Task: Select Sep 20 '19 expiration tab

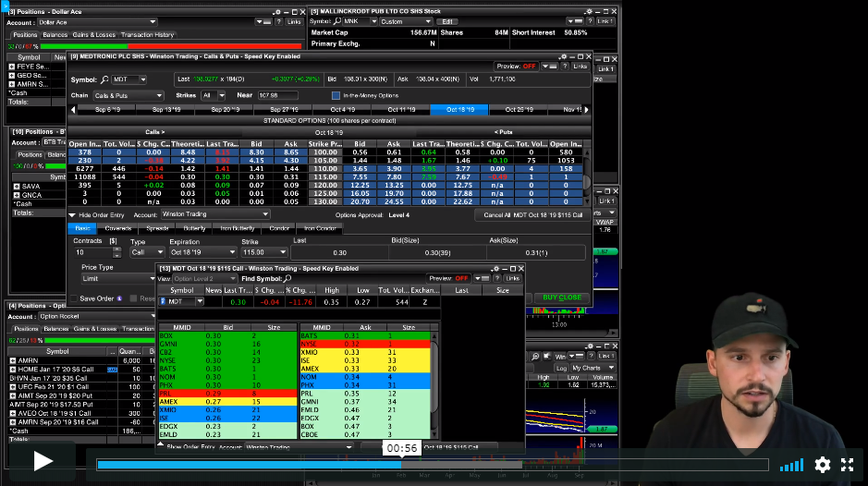Action: tap(225, 110)
